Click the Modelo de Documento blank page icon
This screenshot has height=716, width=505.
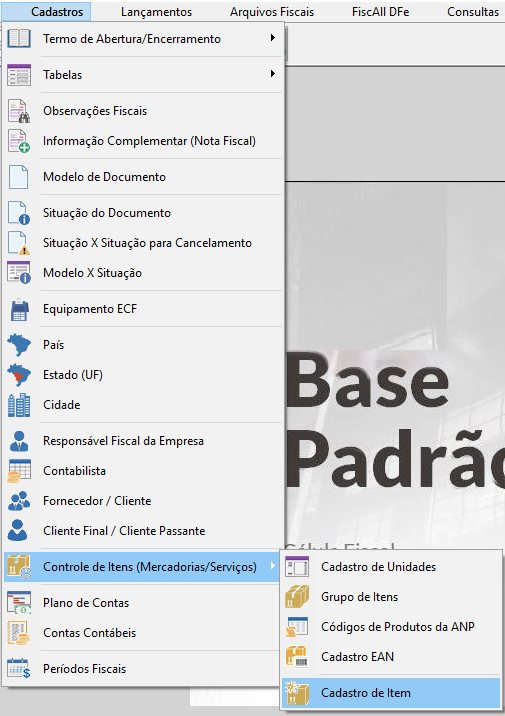click(18, 177)
